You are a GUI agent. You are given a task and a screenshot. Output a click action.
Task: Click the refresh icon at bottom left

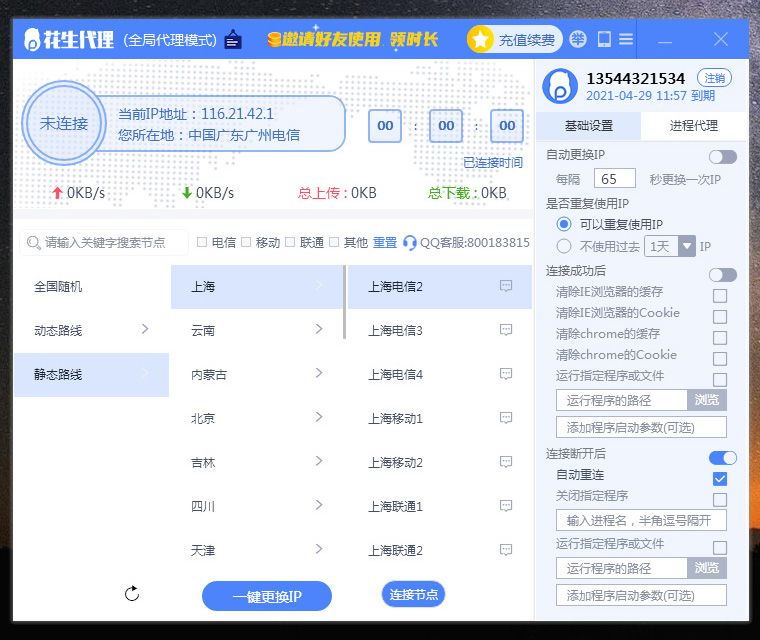point(132,594)
